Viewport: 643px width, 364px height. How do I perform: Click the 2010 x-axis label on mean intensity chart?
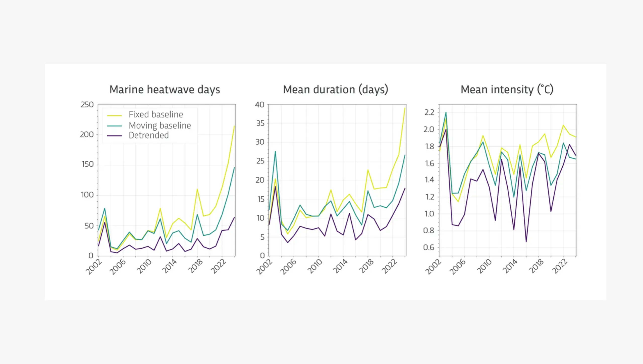[x=484, y=266]
